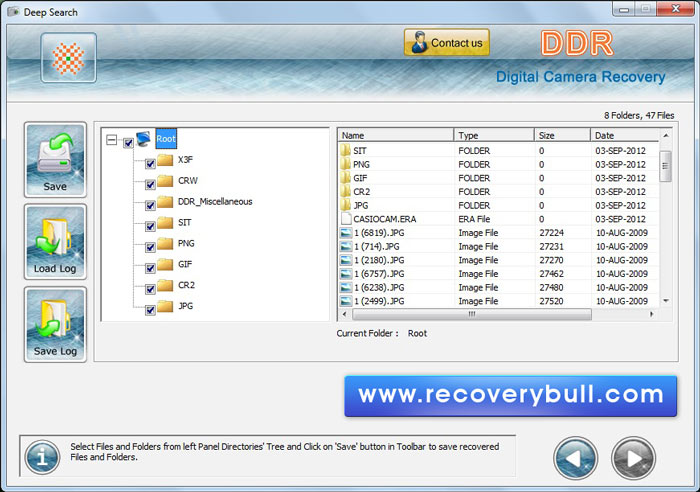Click the 27231 size value

pyautogui.click(x=551, y=246)
